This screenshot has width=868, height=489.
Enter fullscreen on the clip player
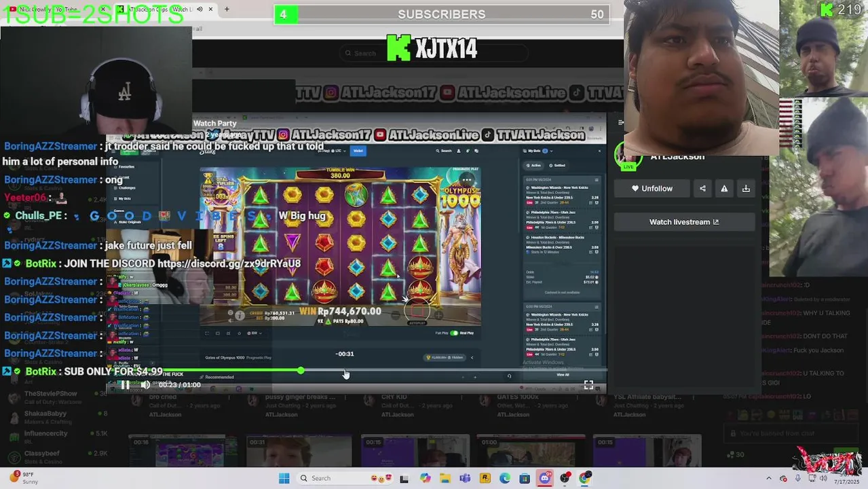pos(588,385)
